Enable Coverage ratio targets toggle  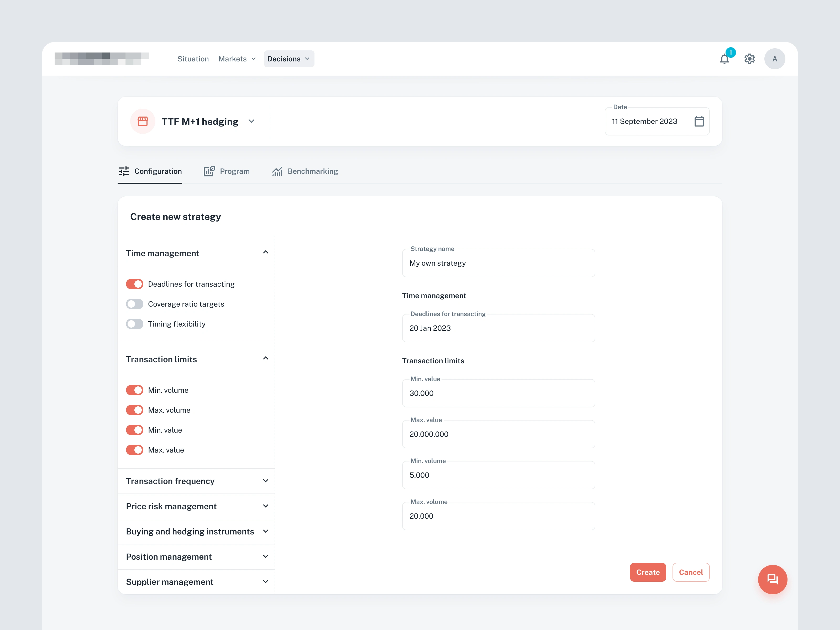[x=134, y=304]
